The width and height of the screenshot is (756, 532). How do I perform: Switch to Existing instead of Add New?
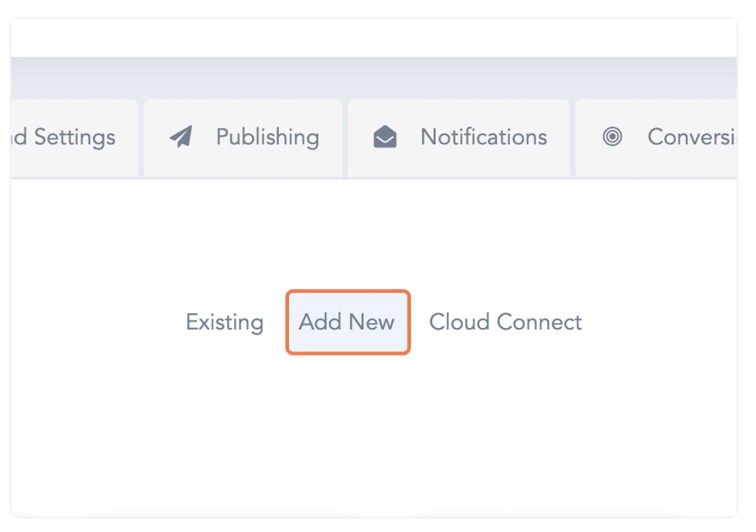[x=224, y=322]
